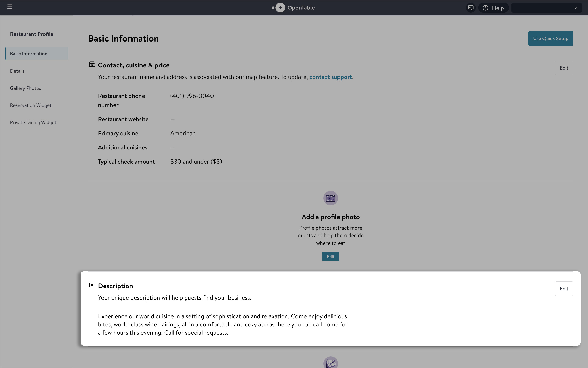The image size is (588, 368).
Task: Open the chat feedback icon
Action: [x=471, y=8]
